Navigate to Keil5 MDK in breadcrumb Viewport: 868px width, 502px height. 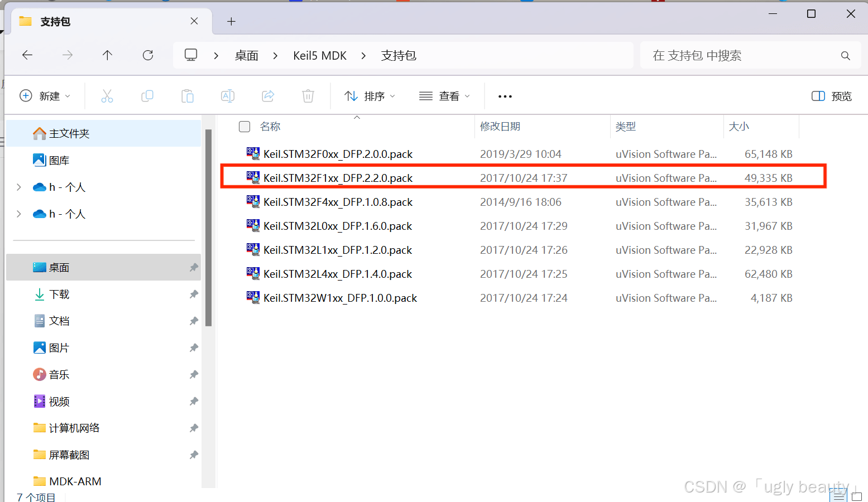click(320, 56)
